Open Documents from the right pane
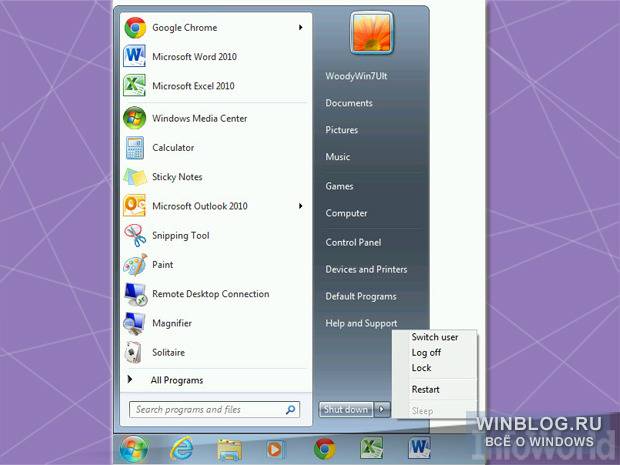620x465 pixels. [349, 103]
